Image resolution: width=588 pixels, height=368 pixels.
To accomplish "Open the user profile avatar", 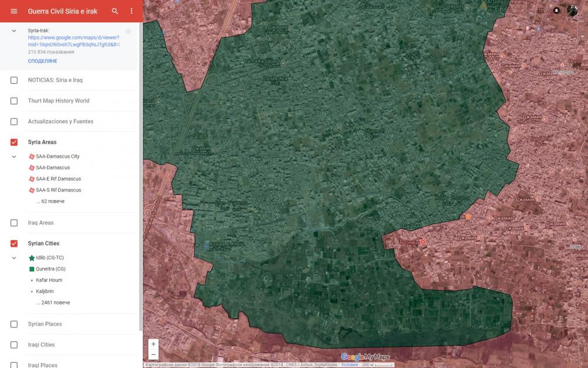I will click(x=572, y=11).
